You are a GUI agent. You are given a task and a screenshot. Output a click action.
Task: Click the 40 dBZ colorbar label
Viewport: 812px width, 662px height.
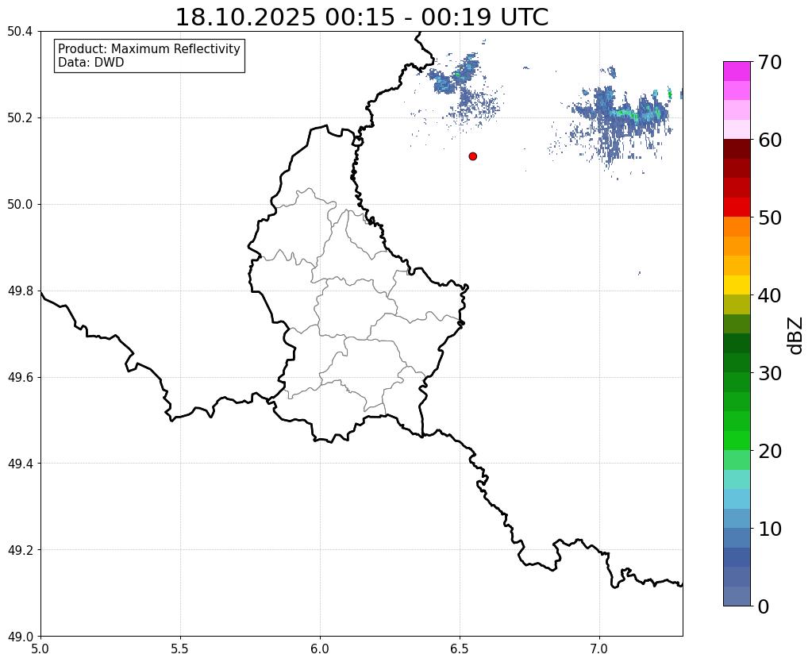pyautogui.click(x=770, y=295)
